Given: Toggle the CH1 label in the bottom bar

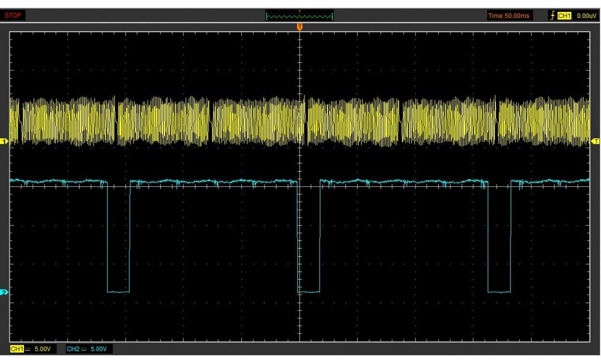Looking at the screenshot, I should pyautogui.click(x=18, y=348).
